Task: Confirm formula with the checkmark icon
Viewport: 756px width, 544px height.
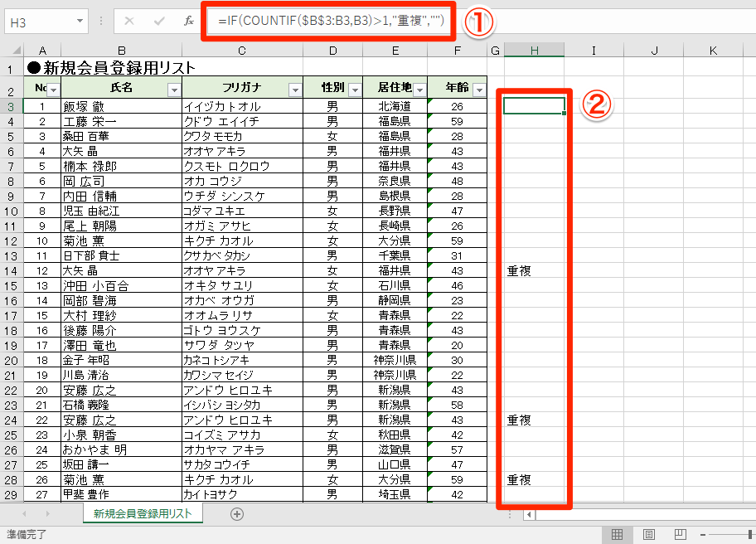Action: (159, 21)
